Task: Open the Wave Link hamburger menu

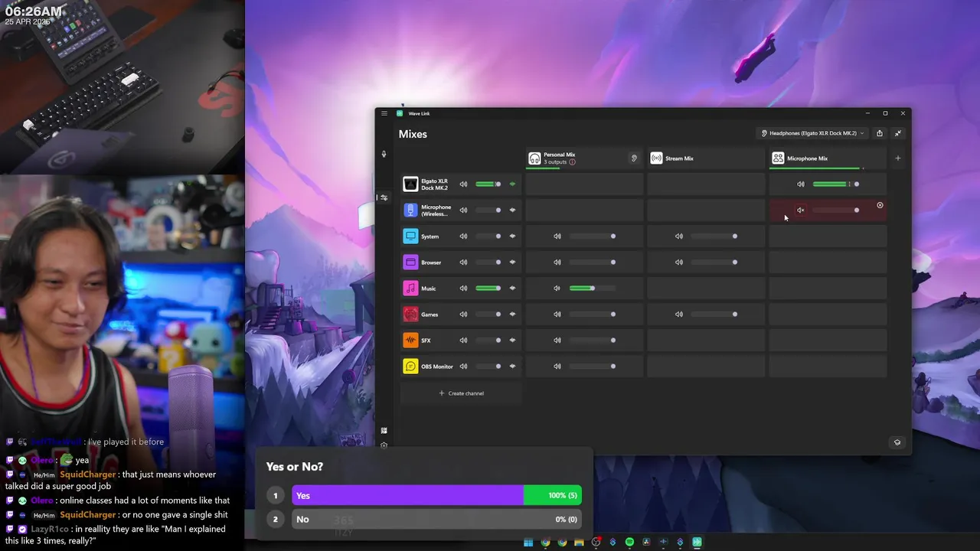Action: coord(384,113)
